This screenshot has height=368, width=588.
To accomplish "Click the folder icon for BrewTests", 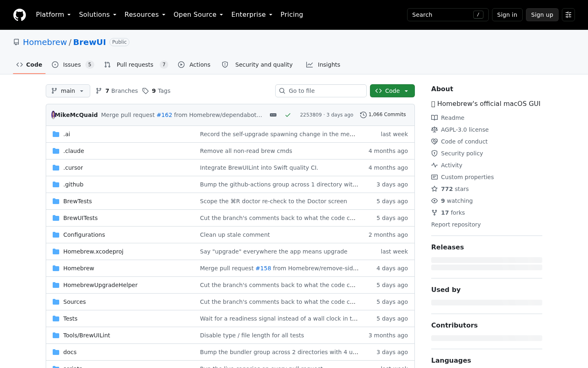I will coord(56,201).
